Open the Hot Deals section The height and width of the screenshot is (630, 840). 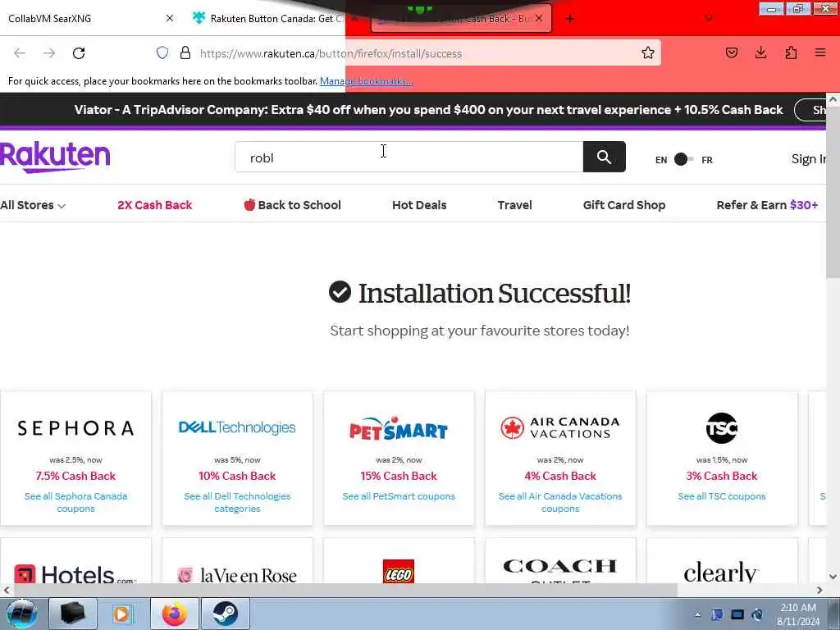pyautogui.click(x=419, y=205)
